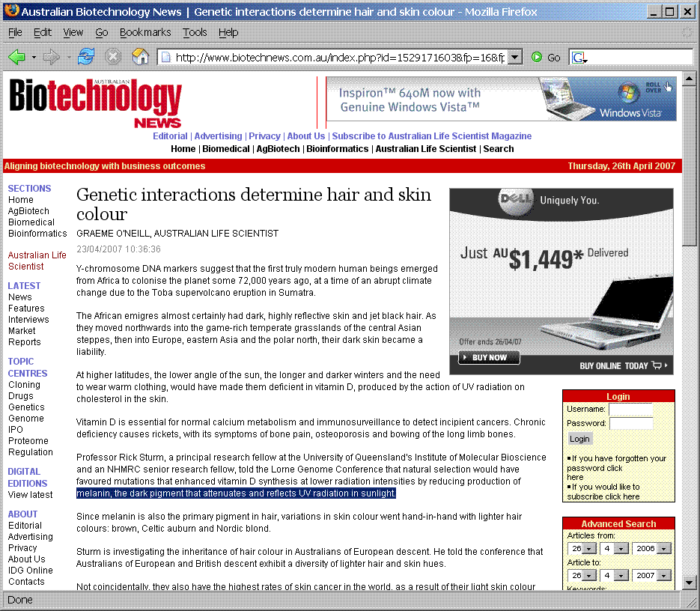
Task: Click the scrollbar up arrow
Action: [x=689, y=79]
